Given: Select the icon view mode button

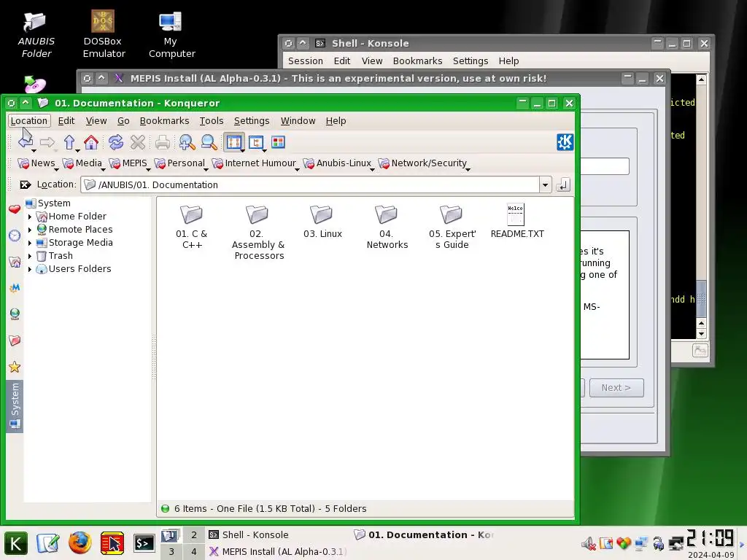Looking at the screenshot, I should click(x=234, y=142).
